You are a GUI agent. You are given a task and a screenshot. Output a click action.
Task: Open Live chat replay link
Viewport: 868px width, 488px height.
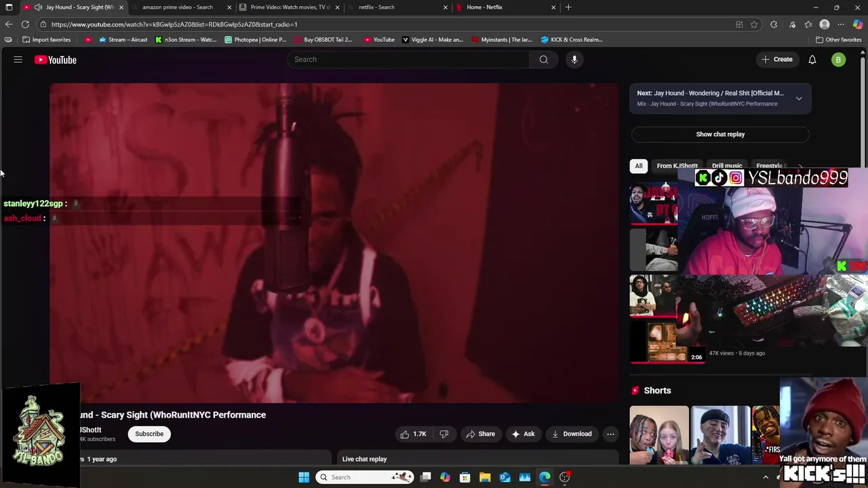pyautogui.click(x=364, y=459)
